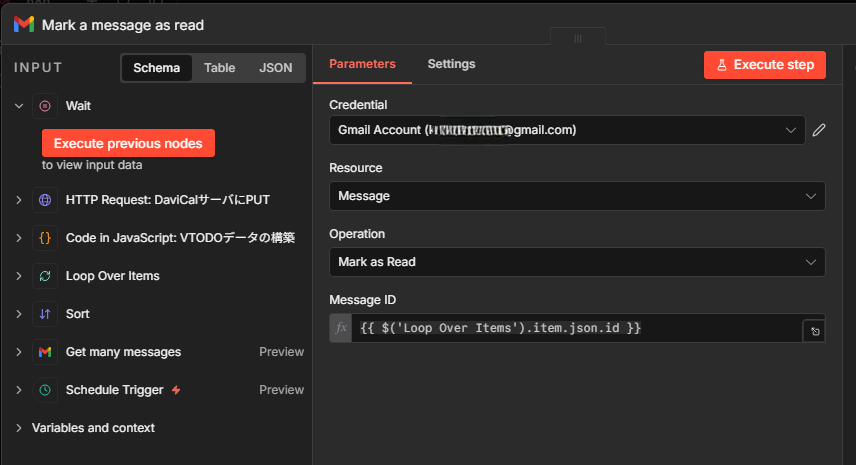This screenshot has width=856, height=465.
Task: Collapse the Wait node section
Action: click(x=19, y=106)
